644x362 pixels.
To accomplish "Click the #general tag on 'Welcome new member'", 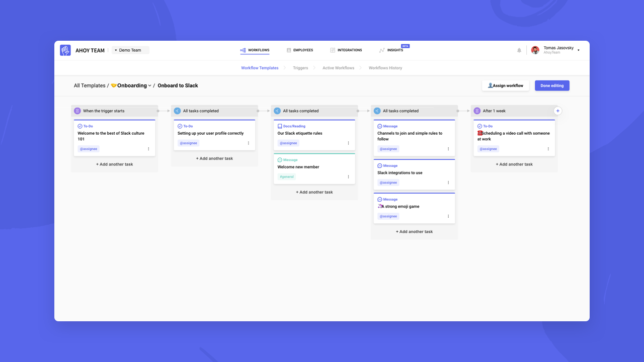I will pos(287,177).
